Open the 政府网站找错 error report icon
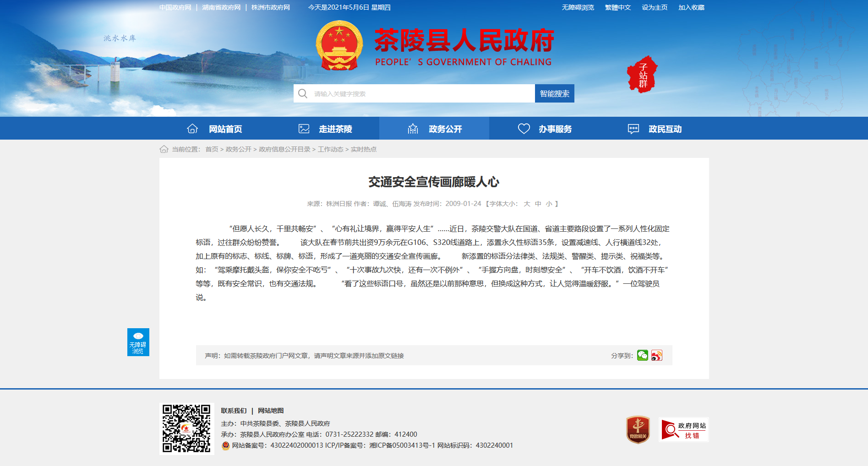 [683, 429]
